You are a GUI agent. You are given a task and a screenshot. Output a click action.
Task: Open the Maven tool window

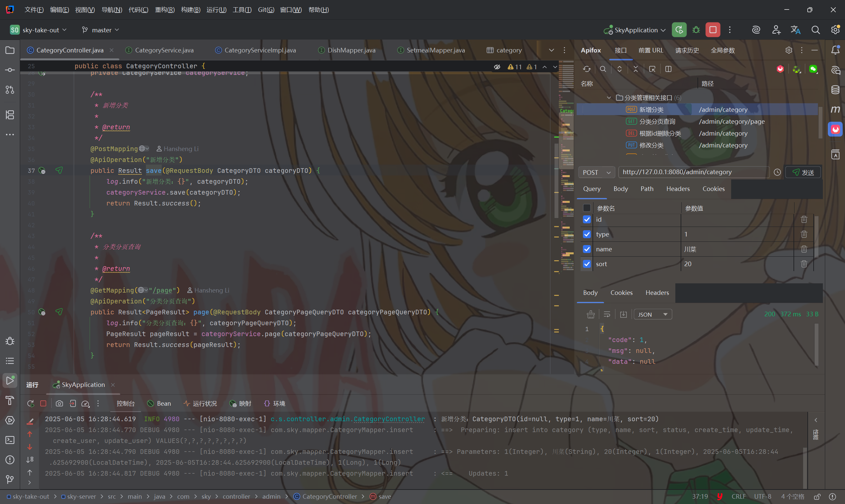(x=835, y=110)
